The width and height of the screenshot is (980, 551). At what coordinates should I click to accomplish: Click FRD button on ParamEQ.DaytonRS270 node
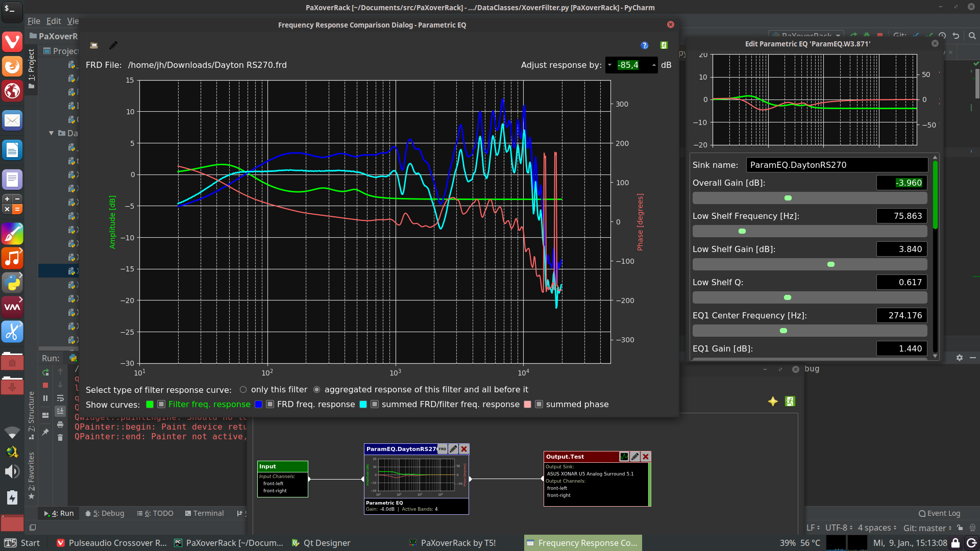443,449
